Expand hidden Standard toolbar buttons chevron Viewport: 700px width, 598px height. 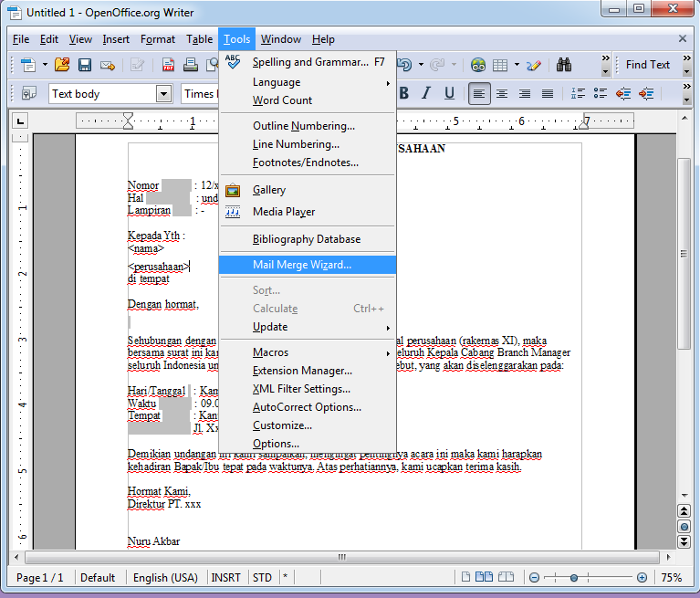coord(605,58)
